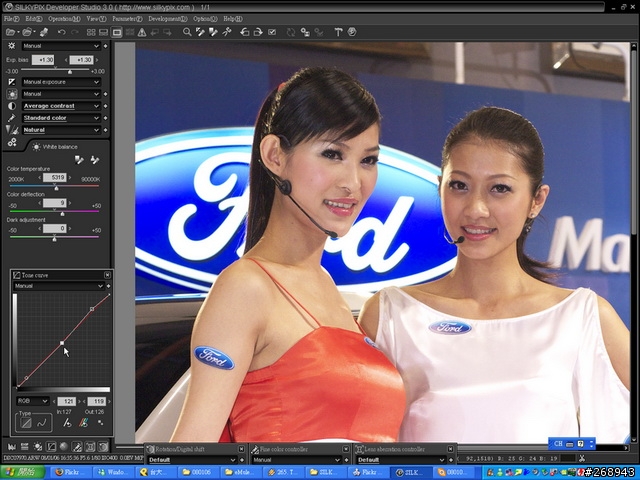Click the open folder icon in toolbar
This screenshot has height=480, width=640.
[27, 32]
